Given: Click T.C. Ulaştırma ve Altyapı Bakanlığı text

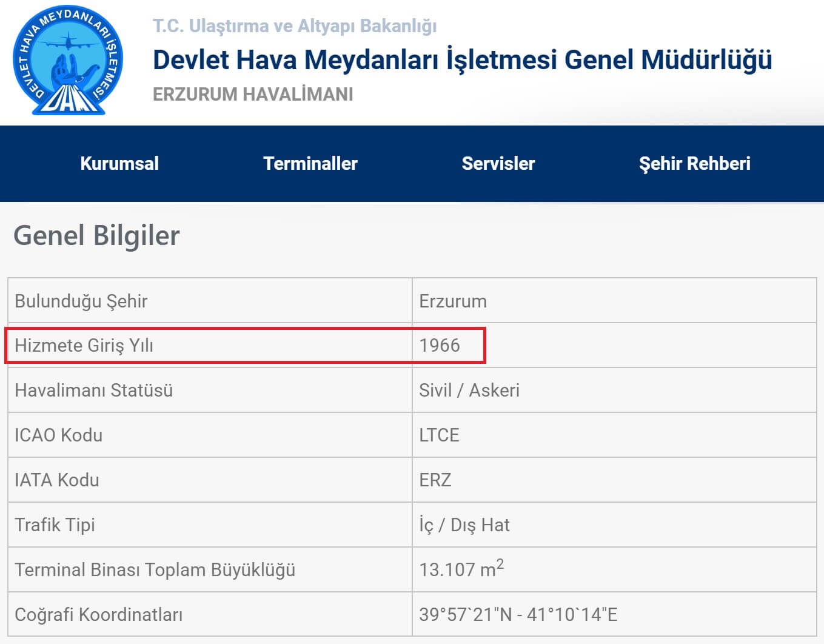Looking at the screenshot, I should pos(295,26).
